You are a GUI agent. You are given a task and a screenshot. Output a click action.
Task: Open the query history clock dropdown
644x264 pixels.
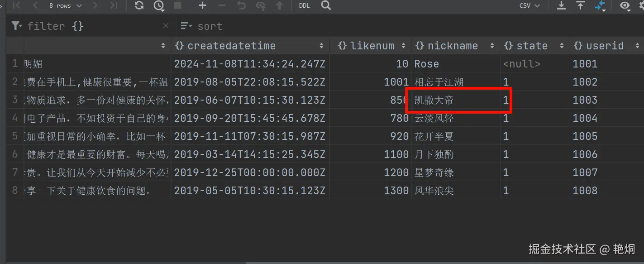coord(158,6)
